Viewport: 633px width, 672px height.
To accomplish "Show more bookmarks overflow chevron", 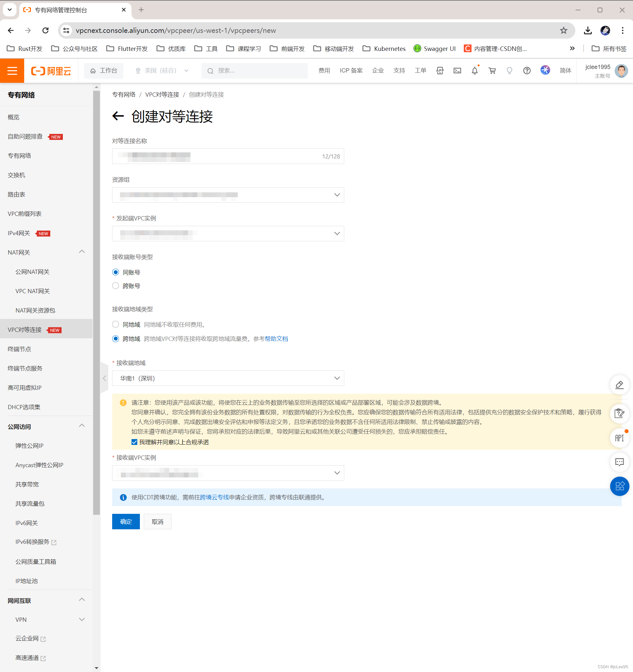I will (x=572, y=48).
